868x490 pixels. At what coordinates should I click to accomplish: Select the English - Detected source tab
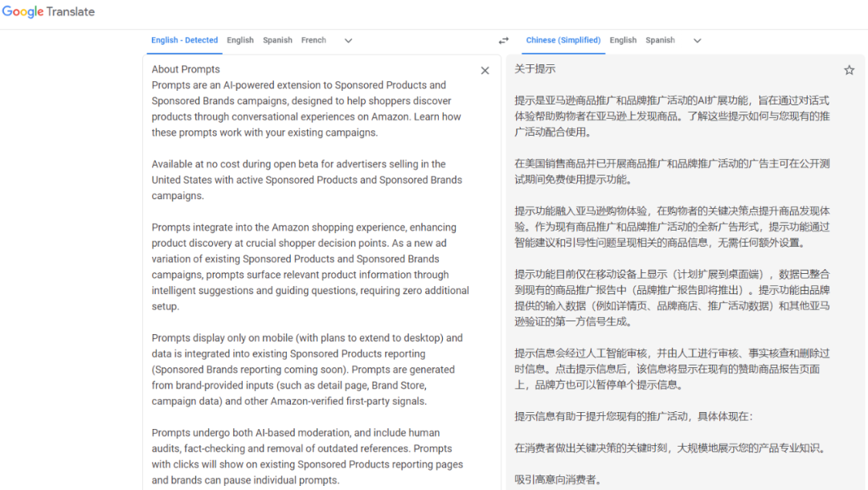(x=184, y=40)
